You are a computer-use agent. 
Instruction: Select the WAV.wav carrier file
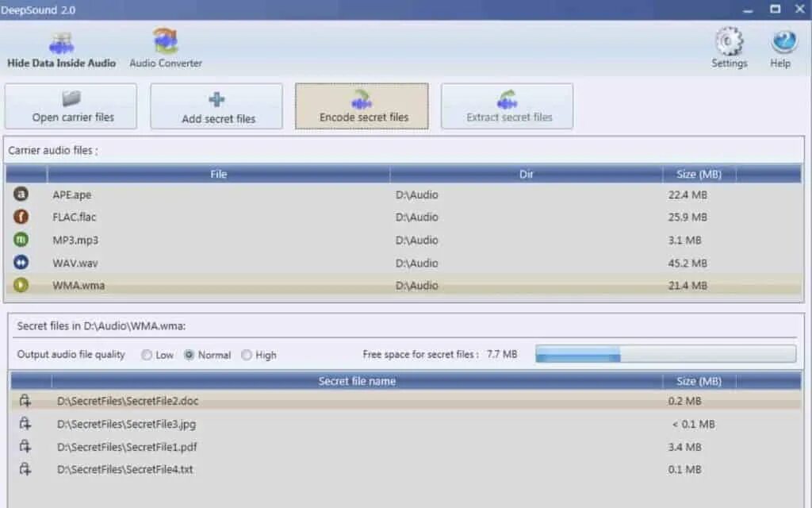(404, 263)
